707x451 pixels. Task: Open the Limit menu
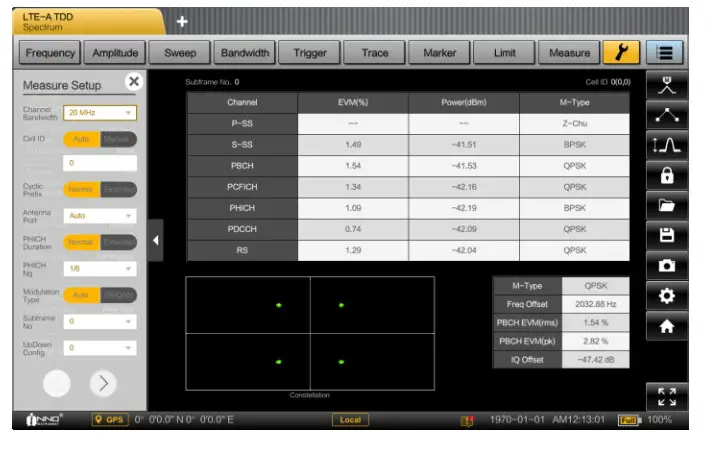point(505,53)
